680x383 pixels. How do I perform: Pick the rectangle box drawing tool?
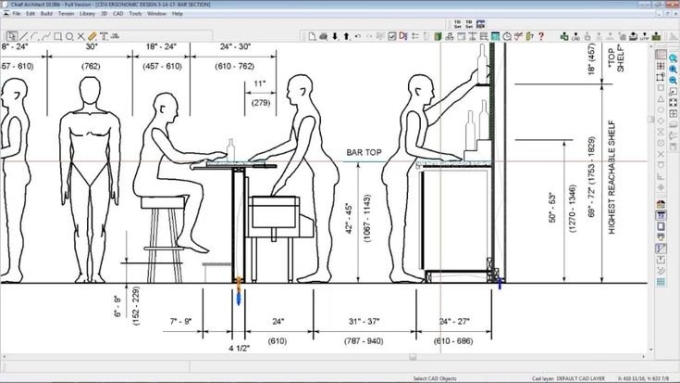58,36
